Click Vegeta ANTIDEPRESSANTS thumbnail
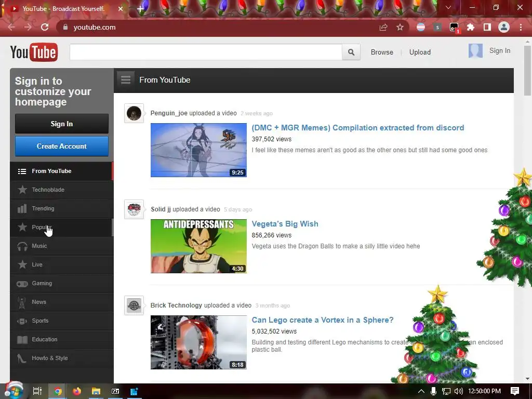 198,246
